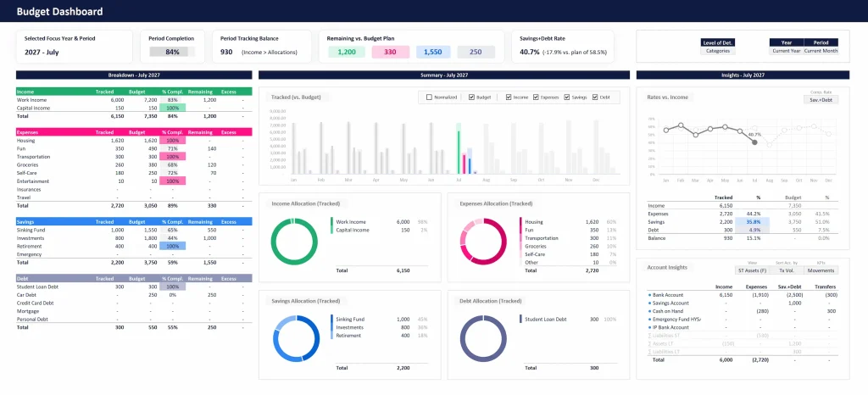Click the 84% Period Completion progress bar

[x=172, y=52]
